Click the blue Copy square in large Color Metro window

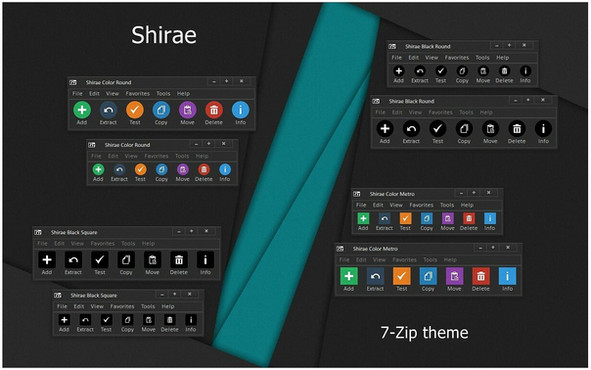coord(428,276)
